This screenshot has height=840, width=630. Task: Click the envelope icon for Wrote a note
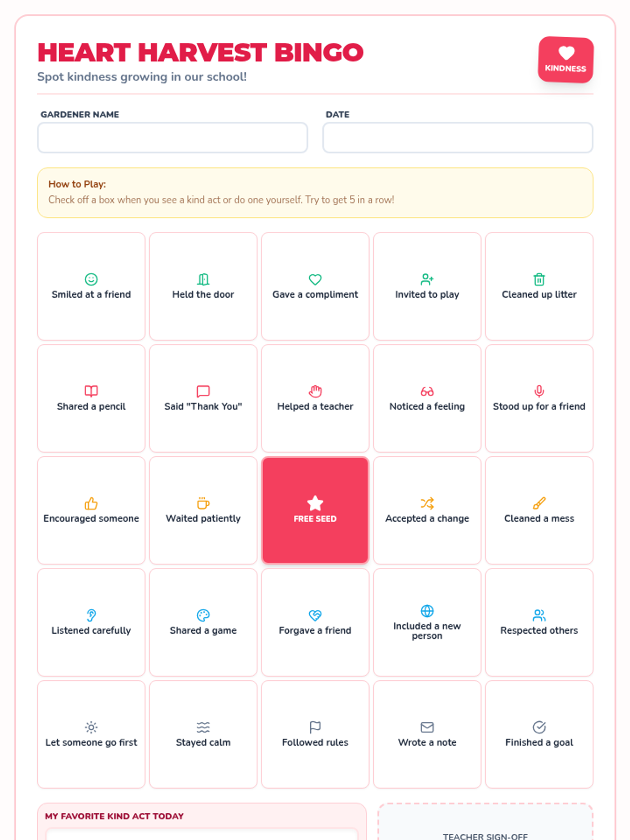(427, 727)
